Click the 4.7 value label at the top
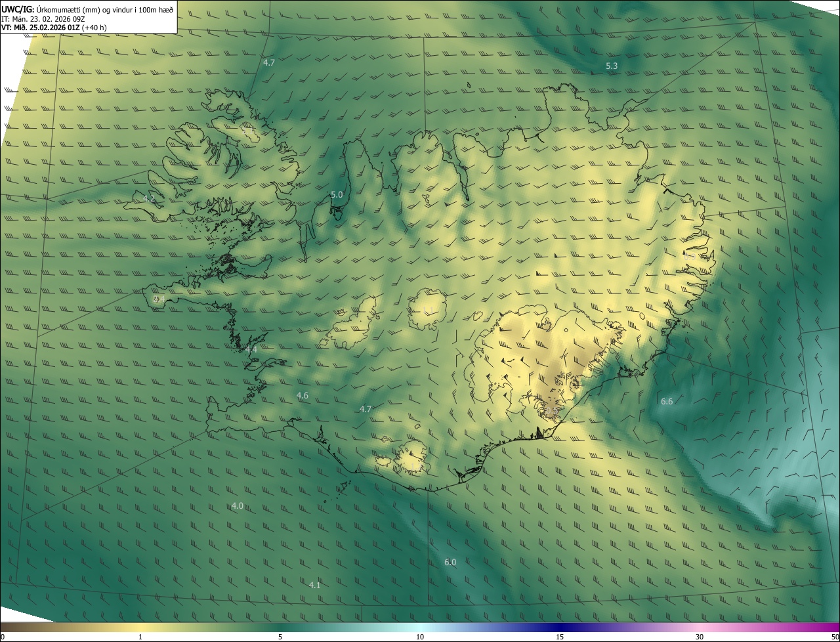 (269, 63)
